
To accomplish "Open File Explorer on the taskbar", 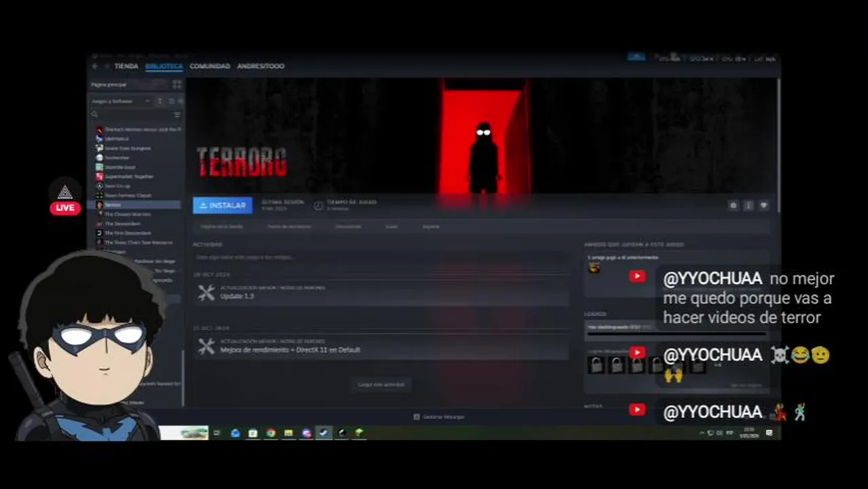I will point(288,433).
